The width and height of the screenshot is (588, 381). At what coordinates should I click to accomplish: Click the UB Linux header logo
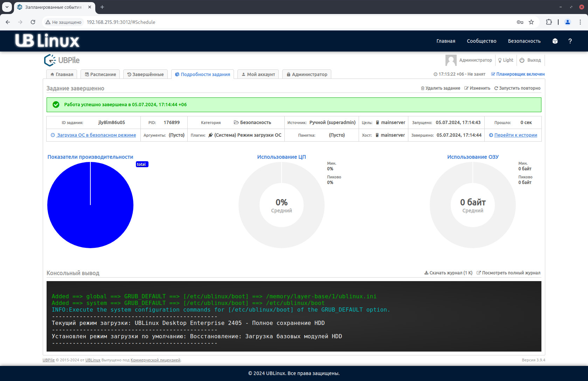click(x=47, y=41)
